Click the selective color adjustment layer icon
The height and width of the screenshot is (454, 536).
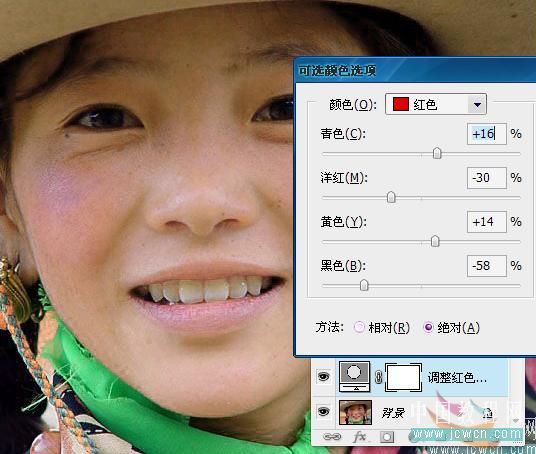(x=354, y=376)
